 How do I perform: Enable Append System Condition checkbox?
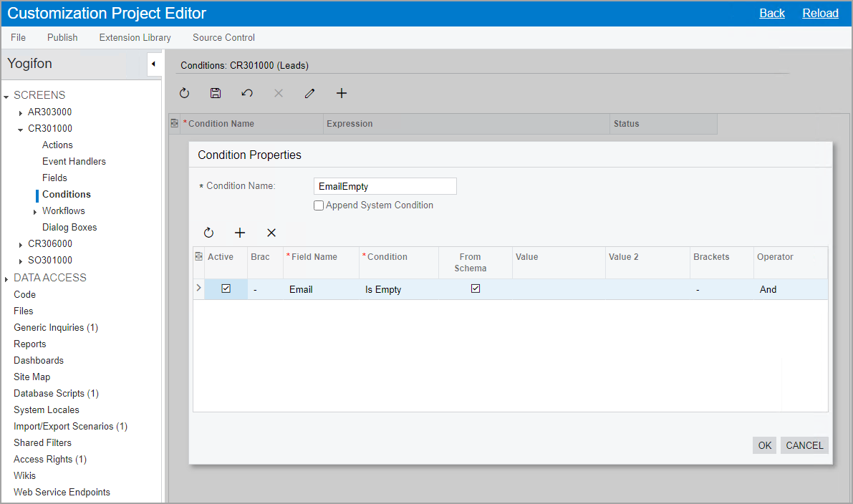[x=319, y=205]
